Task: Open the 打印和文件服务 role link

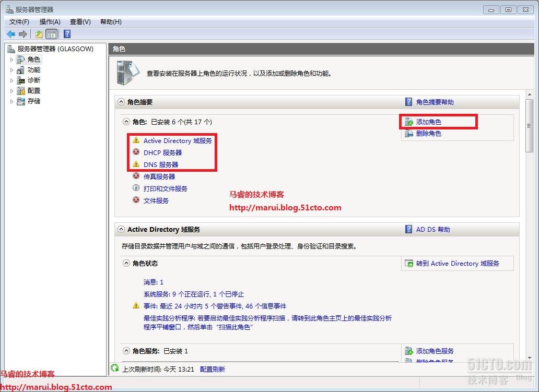Action: click(166, 188)
